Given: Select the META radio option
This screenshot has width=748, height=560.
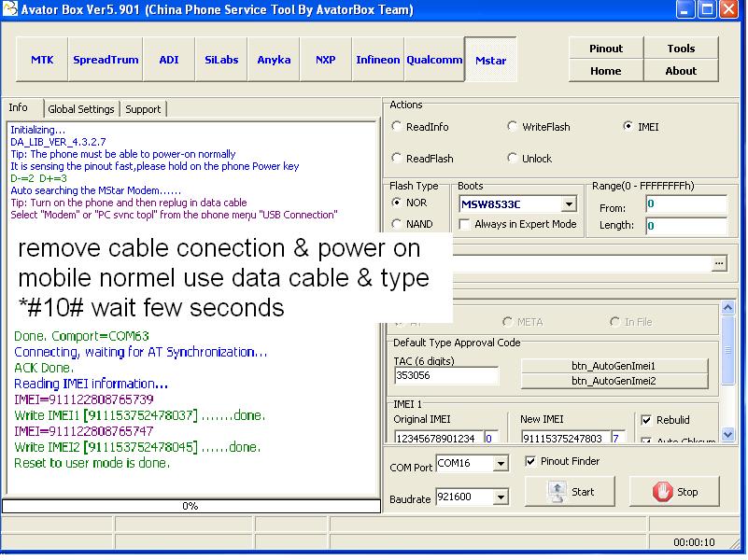Looking at the screenshot, I should 508,322.
